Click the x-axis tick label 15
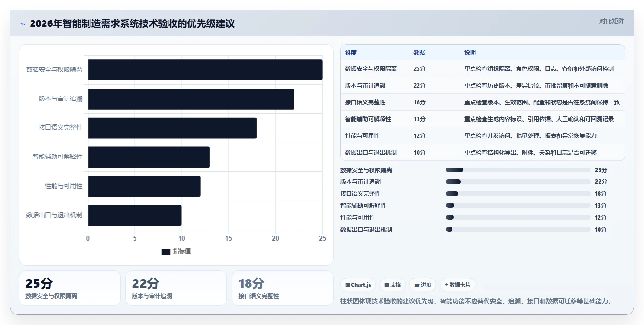 point(228,238)
